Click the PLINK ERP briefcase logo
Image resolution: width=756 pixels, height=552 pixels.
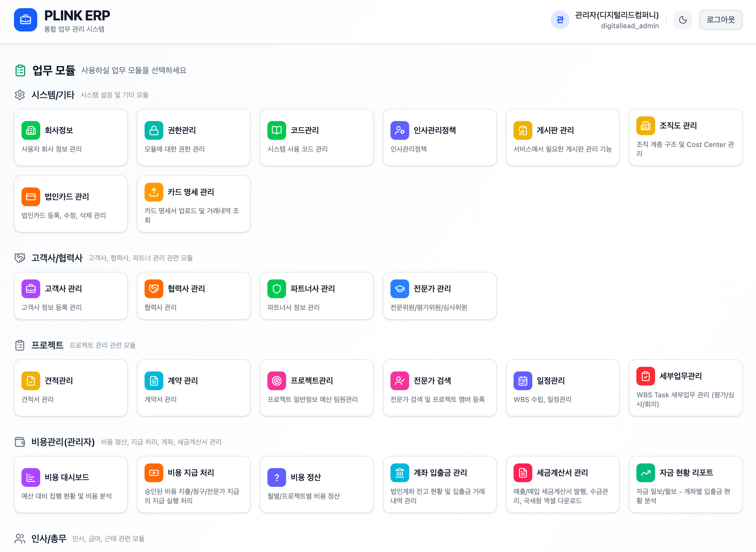(25, 20)
